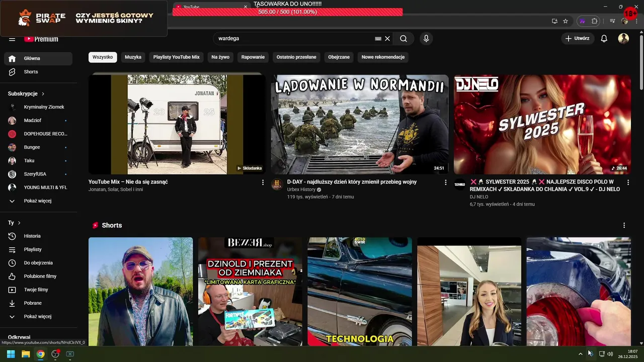Open the DJ Nelo Sylwester 2025 thumbnail
The image size is (644, 362).
[x=542, y=124]
